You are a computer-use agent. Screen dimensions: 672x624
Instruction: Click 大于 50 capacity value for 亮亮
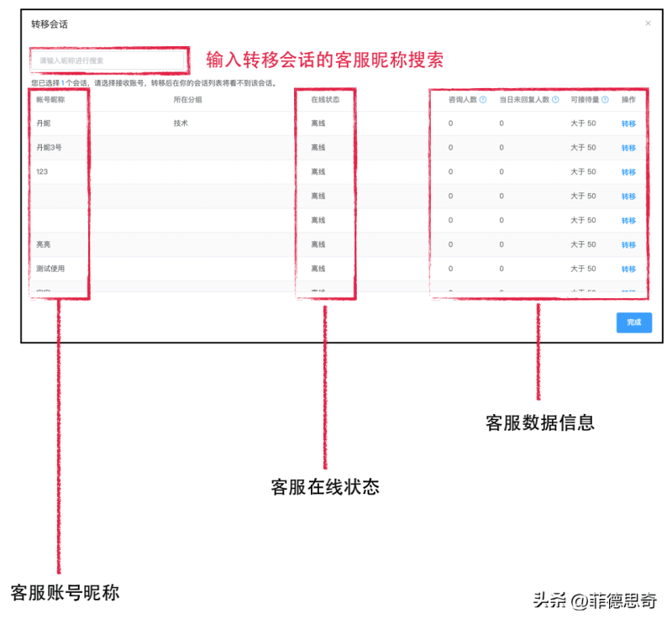click(x=583, y=244)
